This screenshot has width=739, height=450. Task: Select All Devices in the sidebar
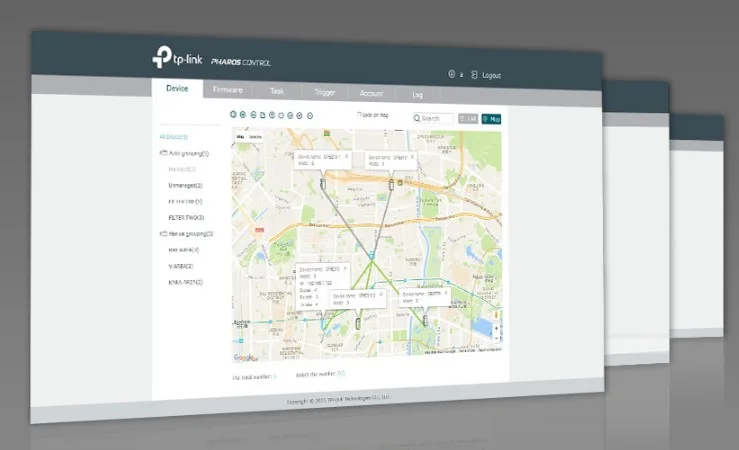click(x=174, y=136)
